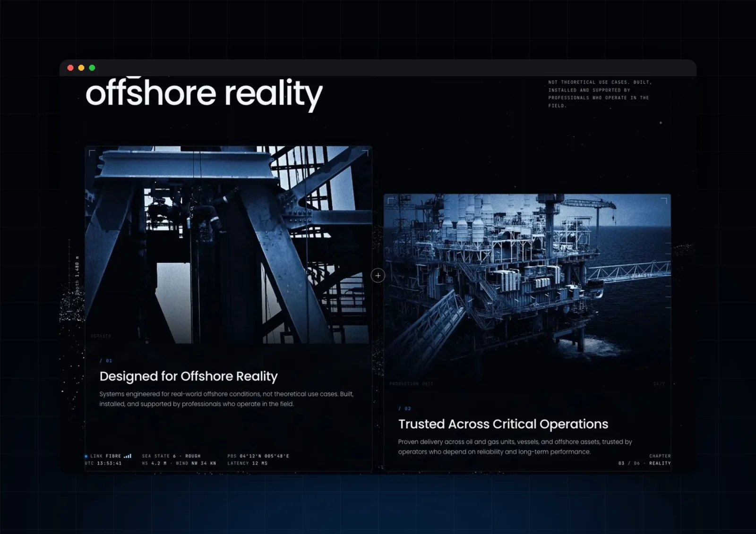Click the "LINK FIBRE" status text
This screenshot has height=534, width=756.
[106, 456]
